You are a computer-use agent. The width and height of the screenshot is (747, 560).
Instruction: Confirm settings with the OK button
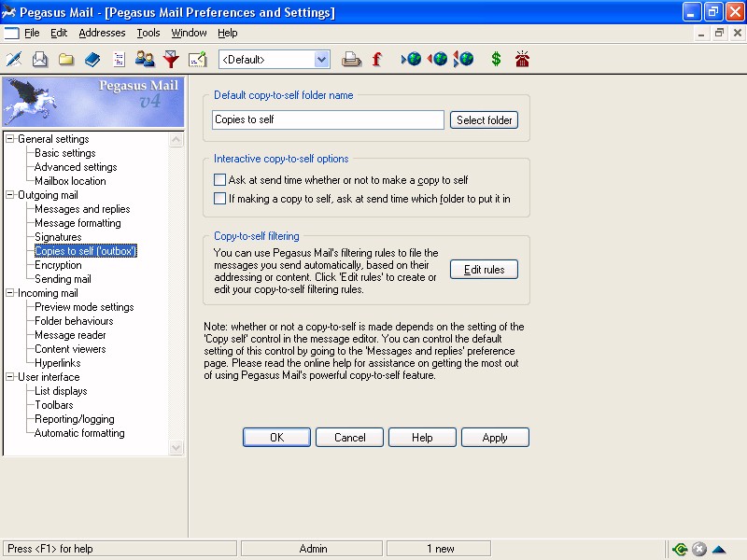(276, 437)
